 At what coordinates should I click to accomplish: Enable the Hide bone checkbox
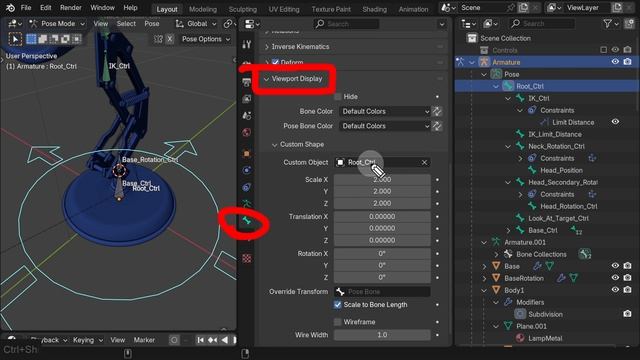338,97
